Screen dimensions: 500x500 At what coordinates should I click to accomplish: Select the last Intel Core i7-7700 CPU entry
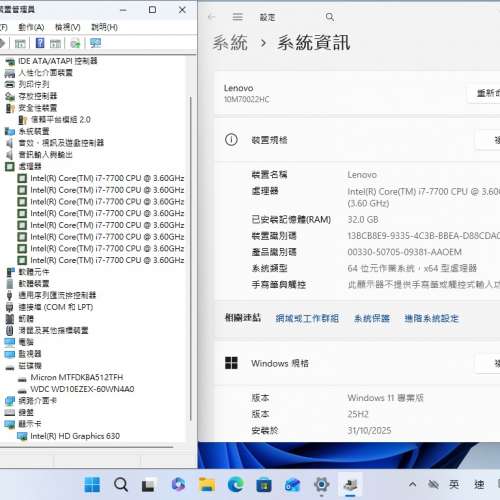coord(101,260)
